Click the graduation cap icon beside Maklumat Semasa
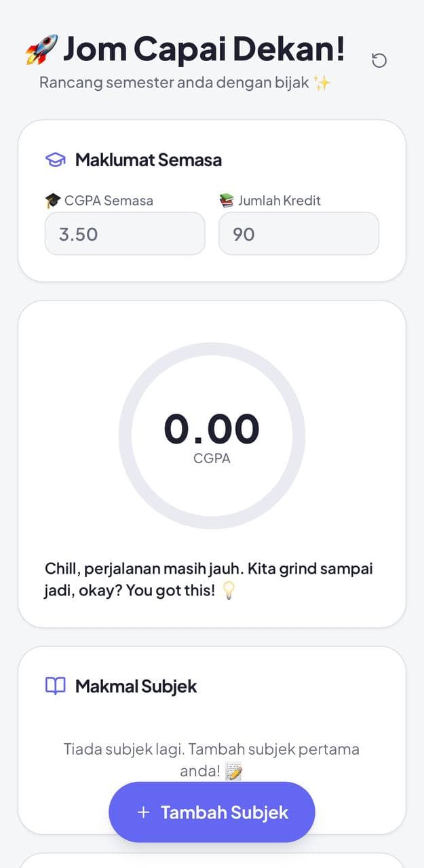The height and width of the screenshot is (868, 424). coord(57,159)
